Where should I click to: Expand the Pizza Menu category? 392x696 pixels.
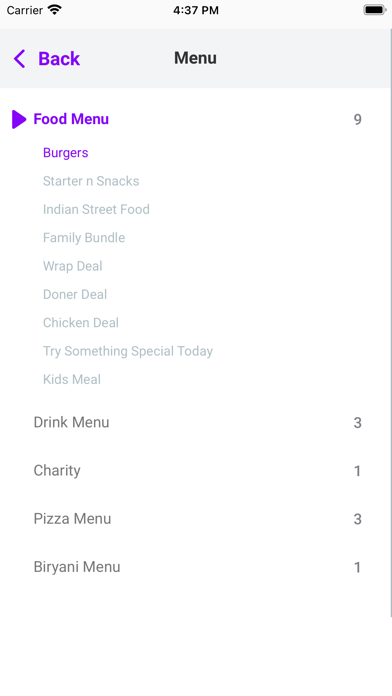(x=196, y=519)
